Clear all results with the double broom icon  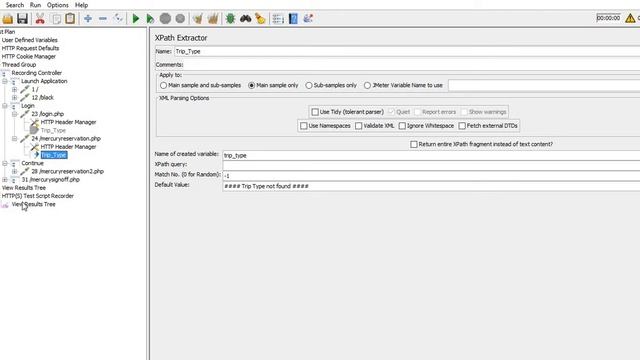tap(213, 18)
